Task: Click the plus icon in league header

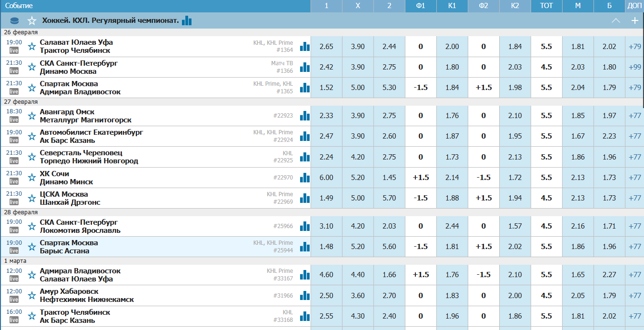Action: (634, 20)
